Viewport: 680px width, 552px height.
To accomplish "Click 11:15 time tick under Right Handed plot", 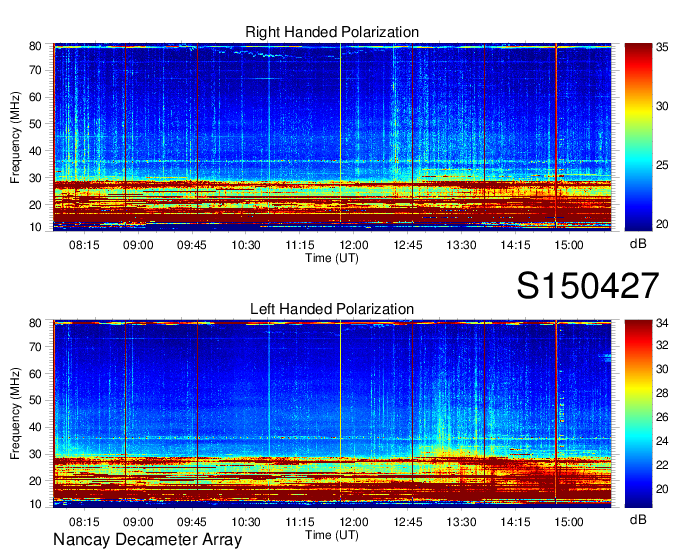I will [x=300, y=245].
